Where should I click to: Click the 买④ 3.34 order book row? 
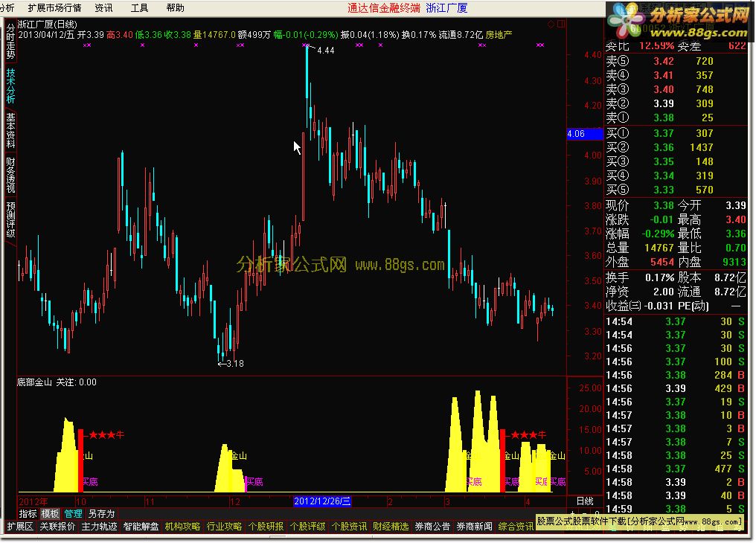[676, 176]
